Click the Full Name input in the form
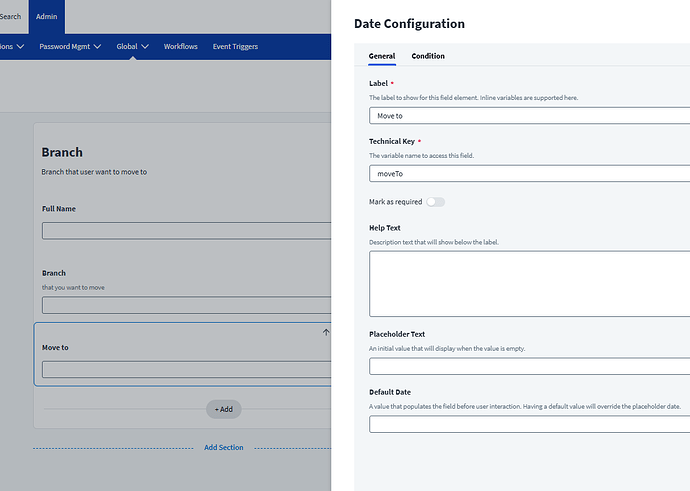 [187, 231]
